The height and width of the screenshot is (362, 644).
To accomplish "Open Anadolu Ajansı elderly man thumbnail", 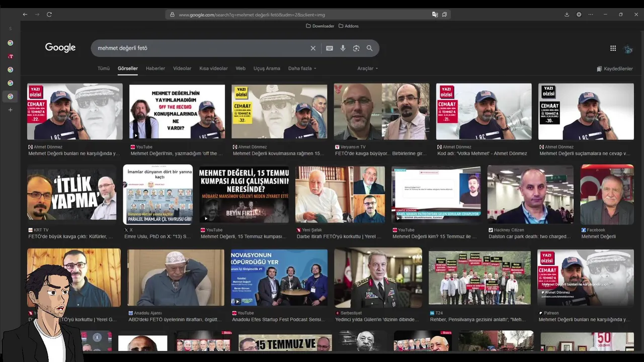I will coord(176,278).
